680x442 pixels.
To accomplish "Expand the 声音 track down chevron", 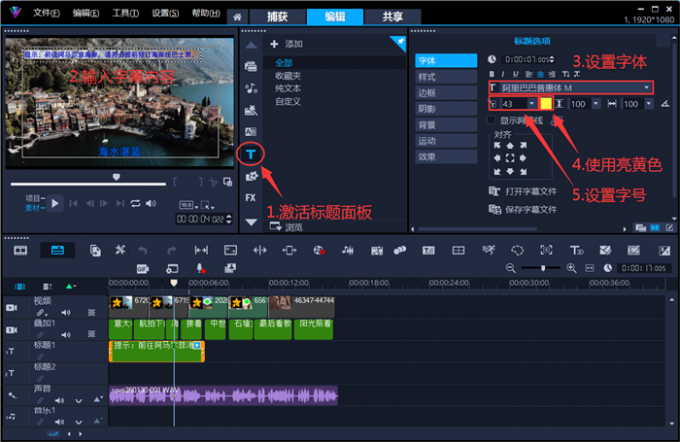I will tap(78, 400).
